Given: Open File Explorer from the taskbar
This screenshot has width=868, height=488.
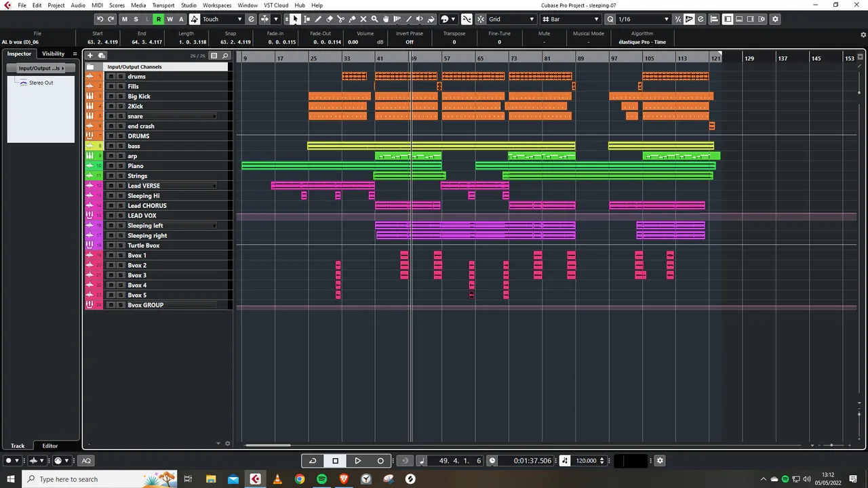Looking at the screenshot, I should click(210, 479).
